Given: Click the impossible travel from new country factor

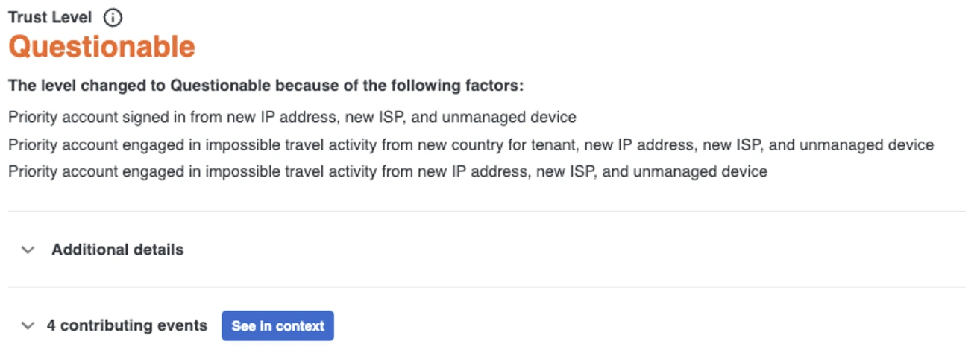Looking at the screenshot, I should coord(471,145).
